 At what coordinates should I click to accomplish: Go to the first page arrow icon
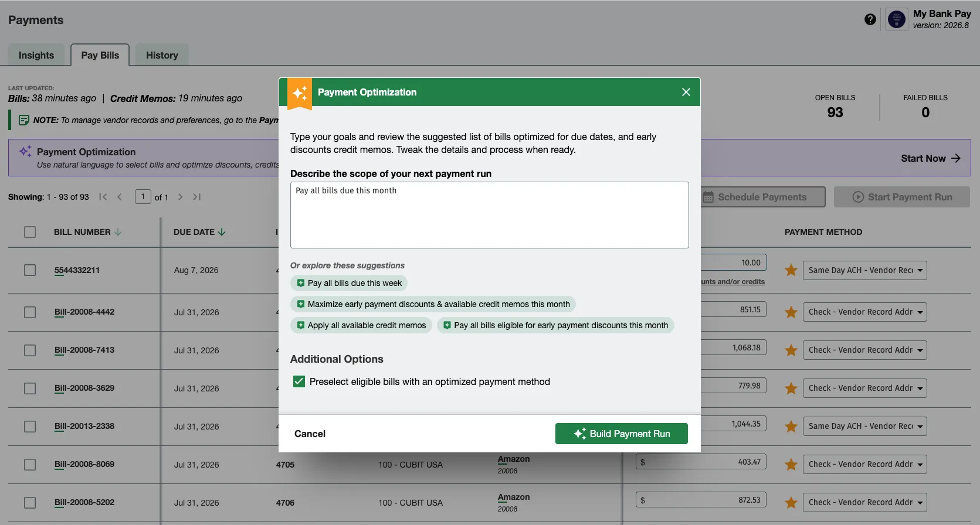tap(103, 197)
